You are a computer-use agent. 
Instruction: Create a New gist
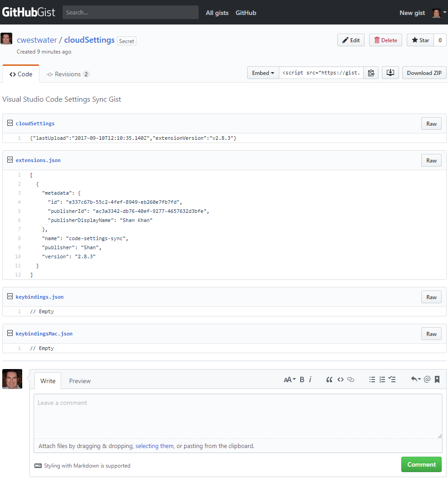[x=412, y=13]
